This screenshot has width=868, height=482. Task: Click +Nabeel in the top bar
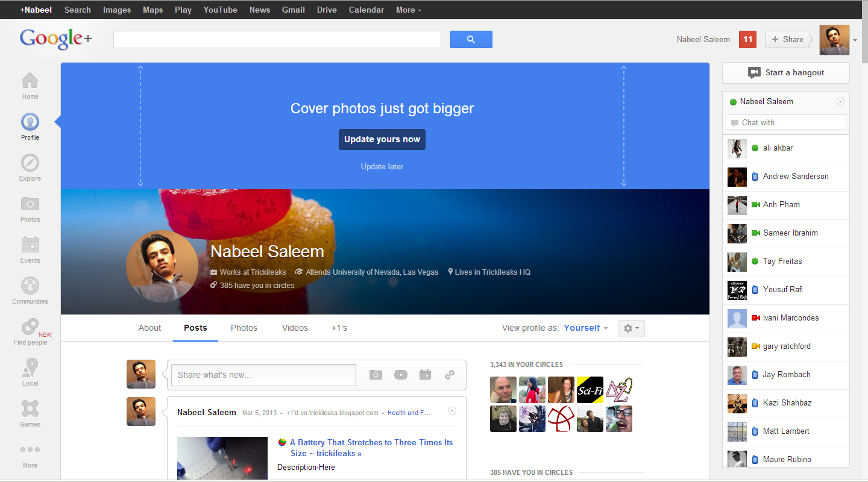coord(36,10)
